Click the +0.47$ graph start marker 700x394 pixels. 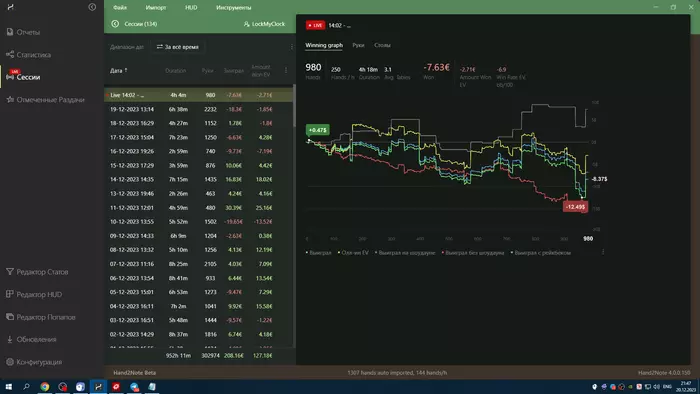pos(317,130)
